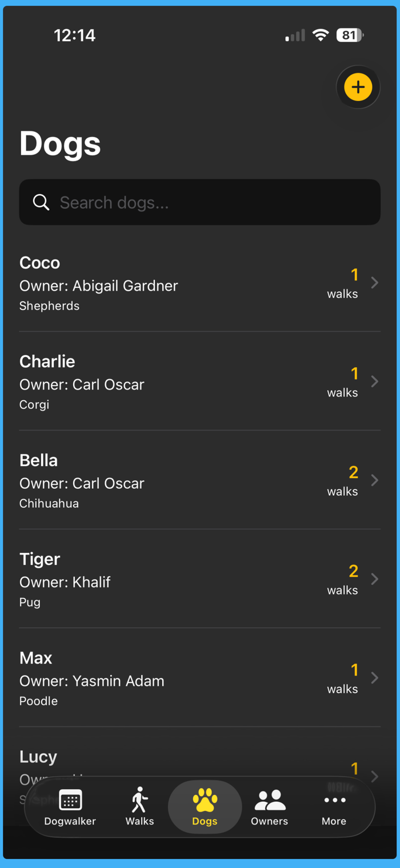
Task: Select the paw-print Dogs tab
Action: 205,807
